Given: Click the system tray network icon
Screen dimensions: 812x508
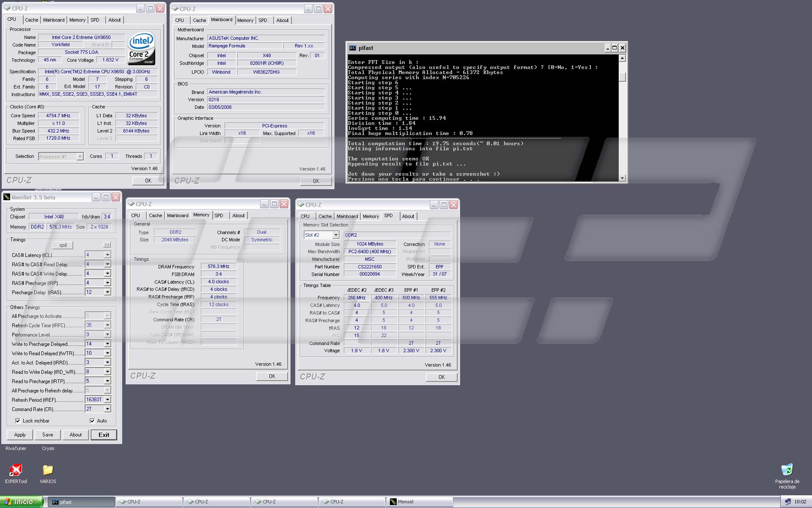Looking at the screenshot, I should click(x=787, y=502).
